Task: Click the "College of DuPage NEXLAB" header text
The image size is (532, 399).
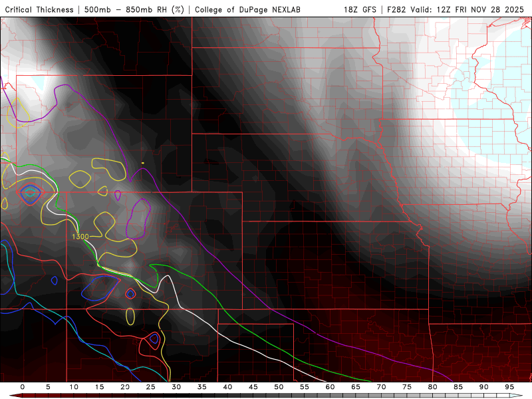Action: click(x=247, y=10)
